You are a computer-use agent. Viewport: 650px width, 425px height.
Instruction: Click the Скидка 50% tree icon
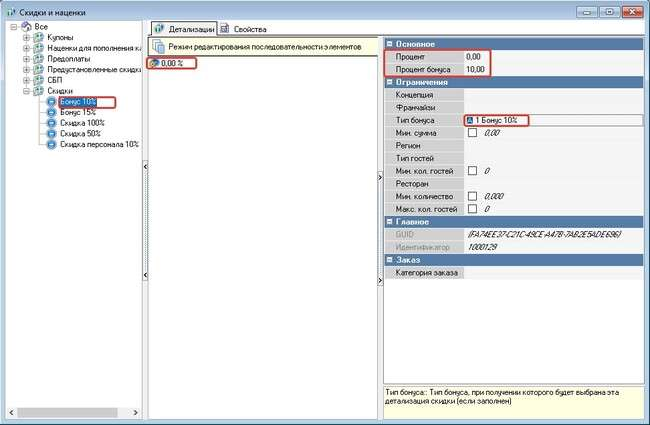[x=52, y=133]
